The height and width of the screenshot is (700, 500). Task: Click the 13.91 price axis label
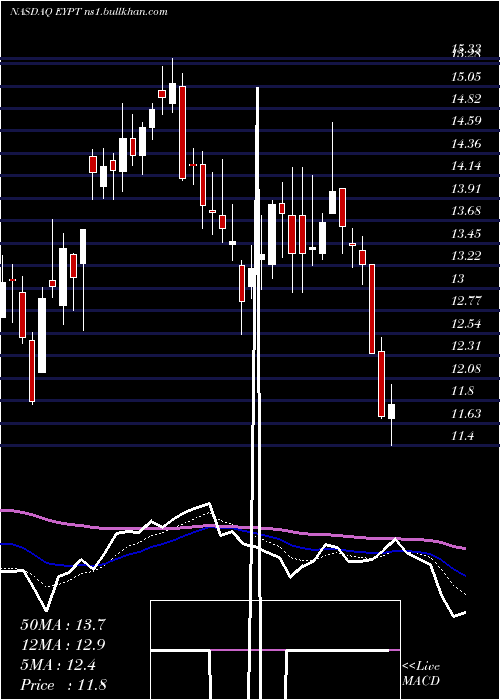(466, 188)
